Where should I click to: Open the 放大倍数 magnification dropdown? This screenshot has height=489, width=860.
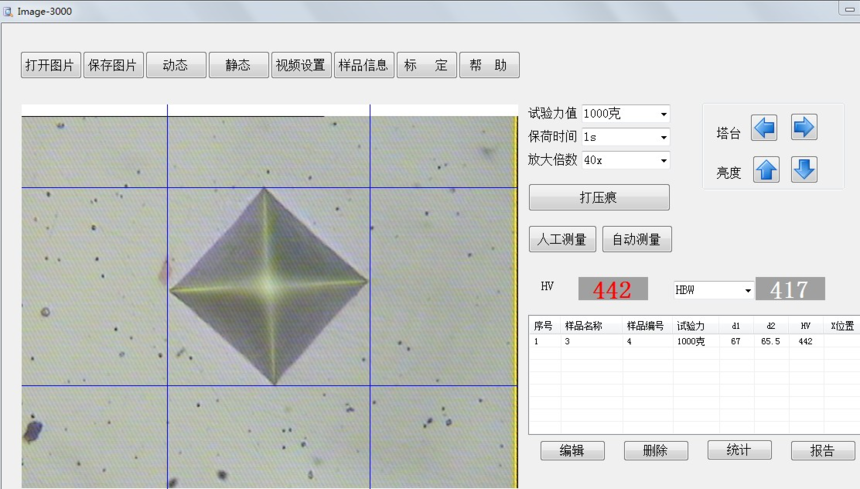pyautogui.click(x=663, y=160)
